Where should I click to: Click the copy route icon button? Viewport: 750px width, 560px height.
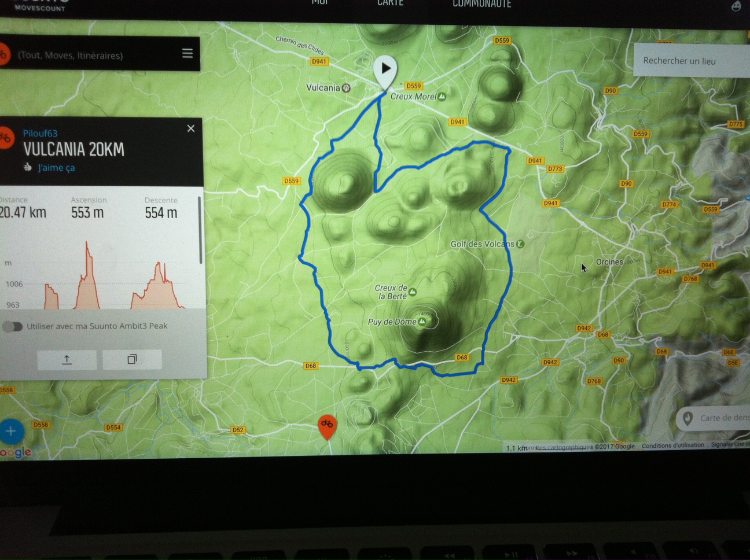click(132, 360)
